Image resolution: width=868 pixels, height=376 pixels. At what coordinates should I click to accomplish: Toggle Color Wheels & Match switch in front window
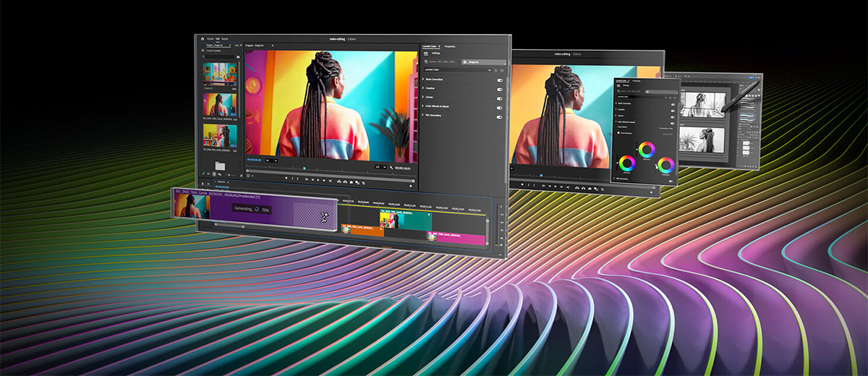500,108
